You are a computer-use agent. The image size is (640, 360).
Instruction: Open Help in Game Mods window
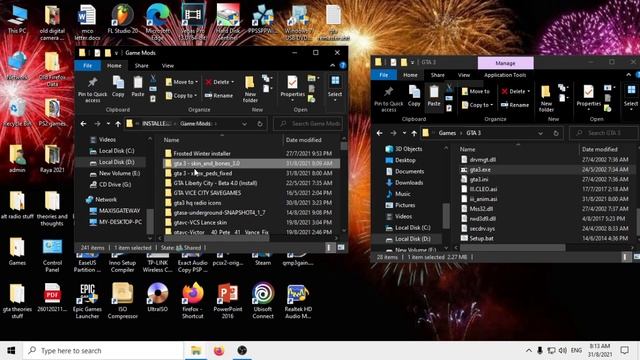click(x=342, y=65)
